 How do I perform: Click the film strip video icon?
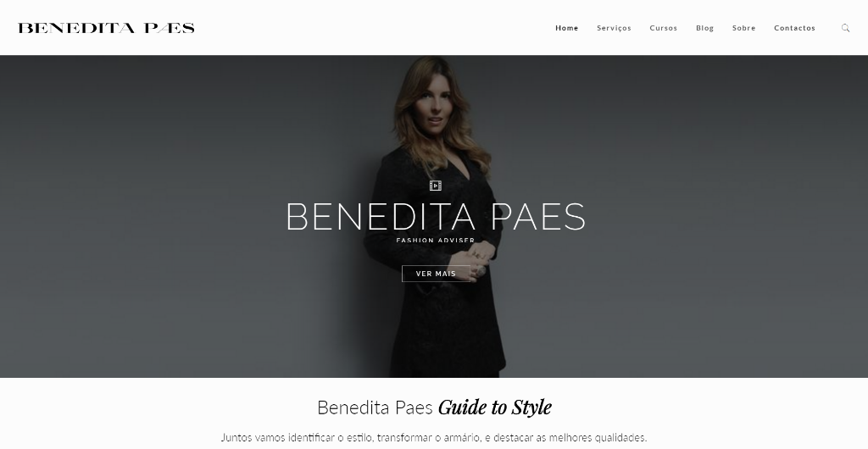[436, 186]
